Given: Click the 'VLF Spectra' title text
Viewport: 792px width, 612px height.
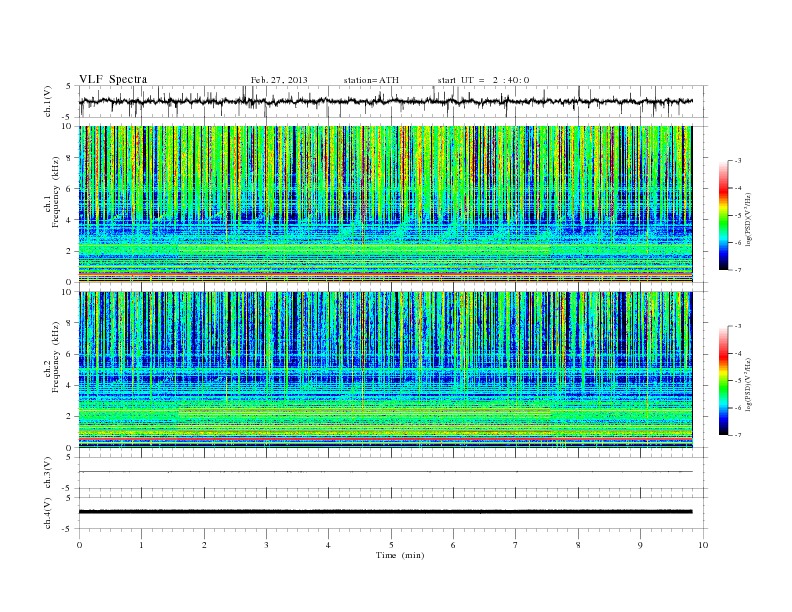Looking at the screenshot, I should pos(113,79).
